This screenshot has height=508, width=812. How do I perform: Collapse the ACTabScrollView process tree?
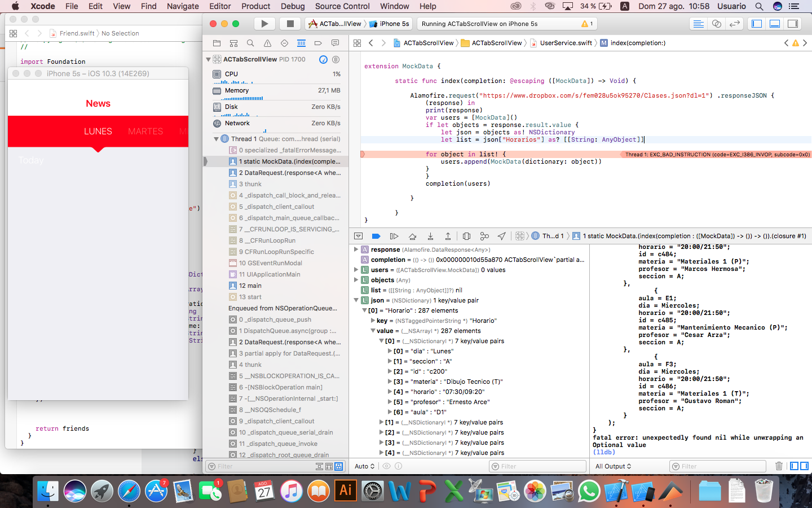pos(208,59)
